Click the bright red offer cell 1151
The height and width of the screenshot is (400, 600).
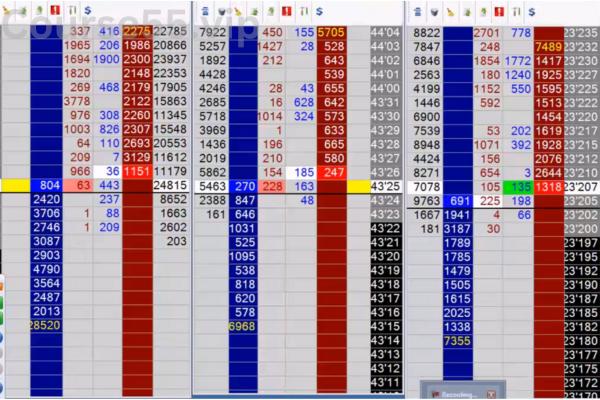137,171
